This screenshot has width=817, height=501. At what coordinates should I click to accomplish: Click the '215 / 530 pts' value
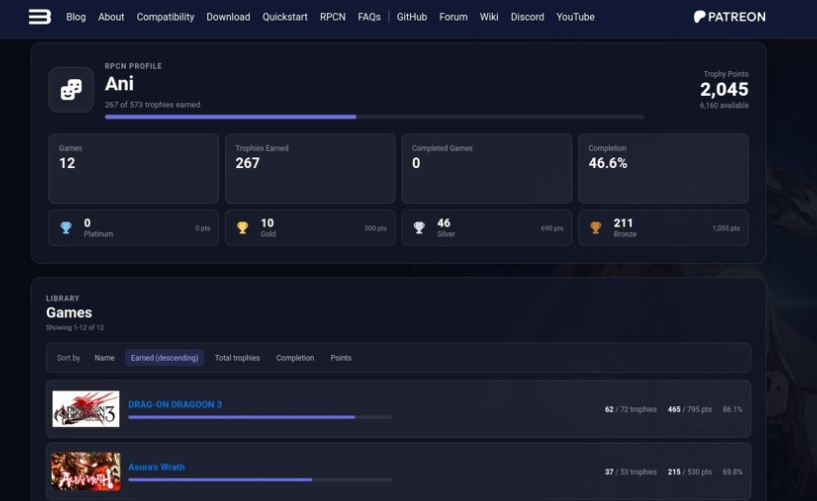pyautogui.click(x=689, y=472)
